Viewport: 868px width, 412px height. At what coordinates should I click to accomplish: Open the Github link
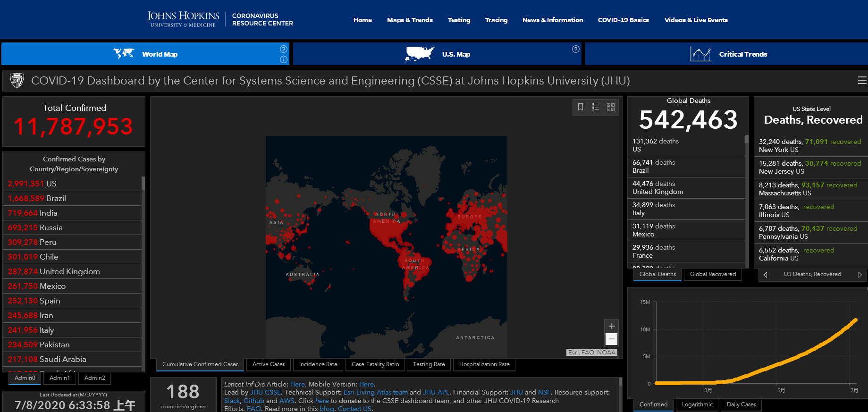[x=253, y=401]
